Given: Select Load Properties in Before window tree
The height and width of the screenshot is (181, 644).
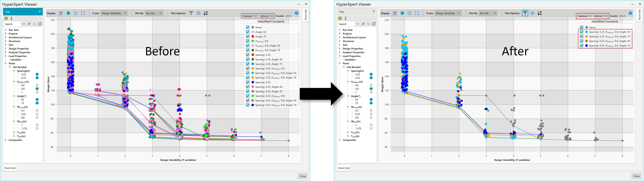Looking at the screenshot, I should tap(18, 56).
